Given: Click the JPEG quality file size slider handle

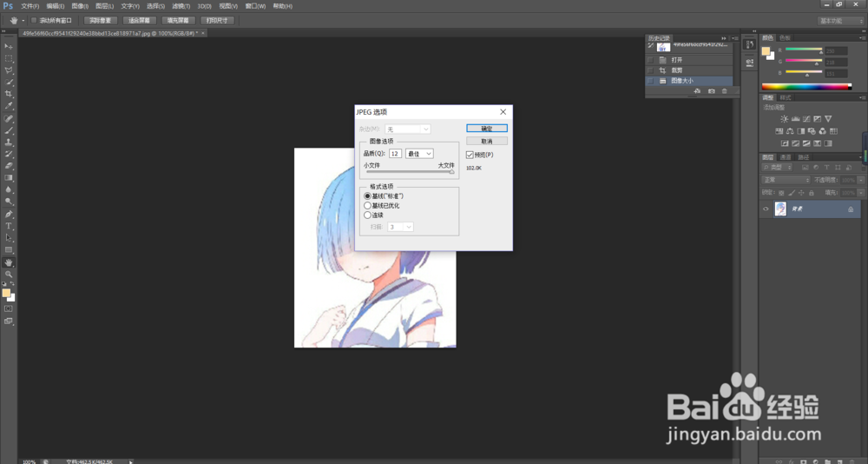Looking at the screenshot, I should (x=451, y=172).
